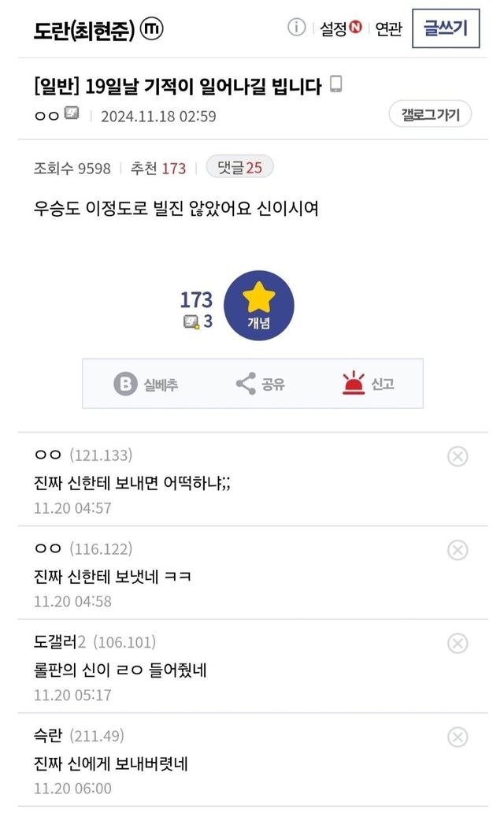The width and height of the screenshot is (504, 821).
Task: Click the blue 개념 star recommend button
Action: coord(258,305)
